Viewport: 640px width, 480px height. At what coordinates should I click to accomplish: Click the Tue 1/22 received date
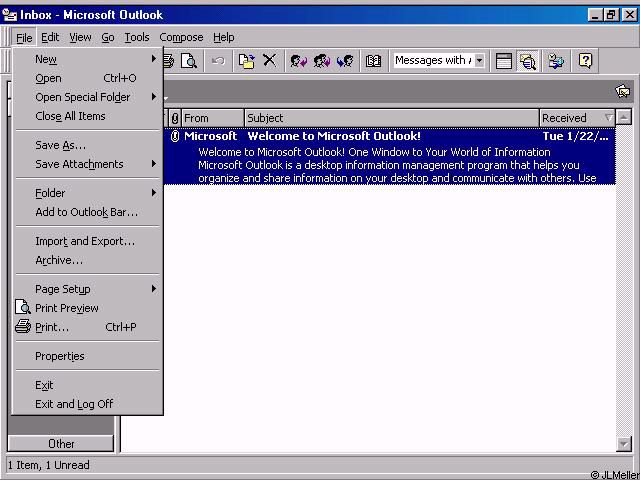[x=576, y=136]
